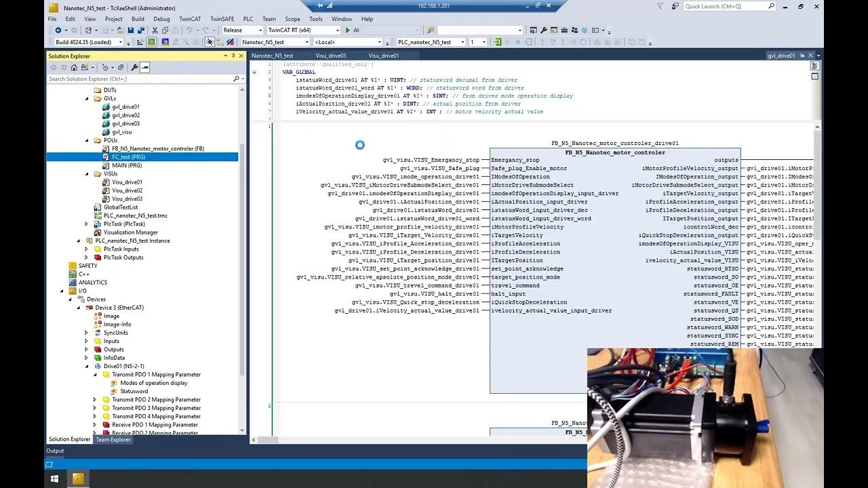
Task: Collapse the GVLs folder
Action: point(87,98)
